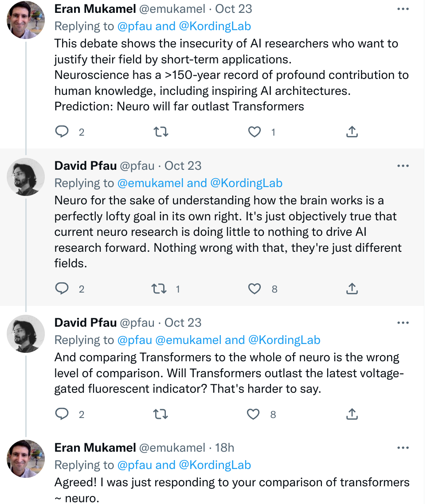The image size is (439, 504).
Task: Retweet the 'different fields' tweet by Pfau
Action: 158,289
